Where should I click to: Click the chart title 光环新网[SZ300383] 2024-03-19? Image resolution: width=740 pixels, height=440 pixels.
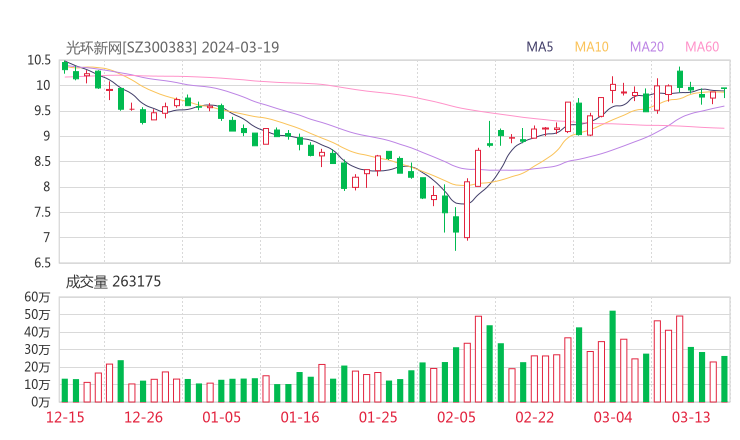point(172,47)
